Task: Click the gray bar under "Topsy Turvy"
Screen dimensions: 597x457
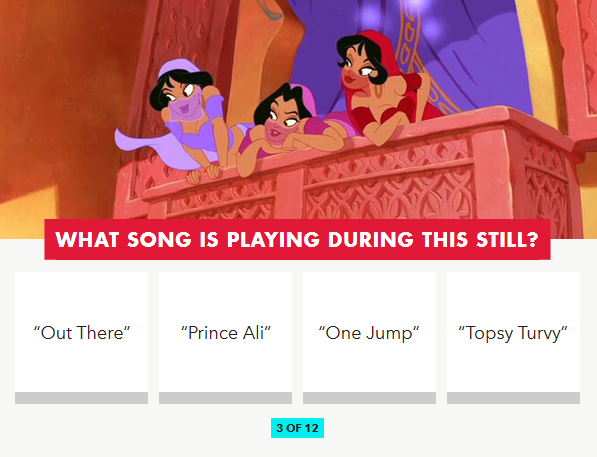Action: [513, 398]
